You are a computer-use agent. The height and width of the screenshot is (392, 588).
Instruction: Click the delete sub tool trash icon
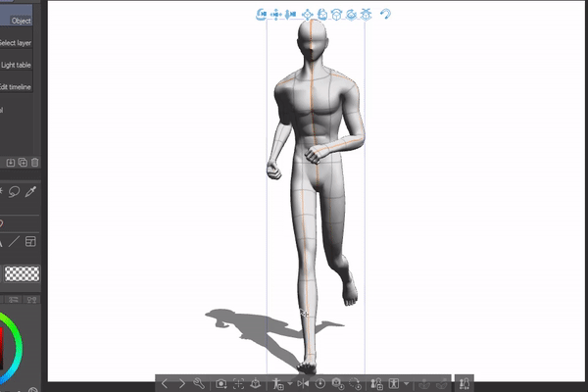coord(35,163)
